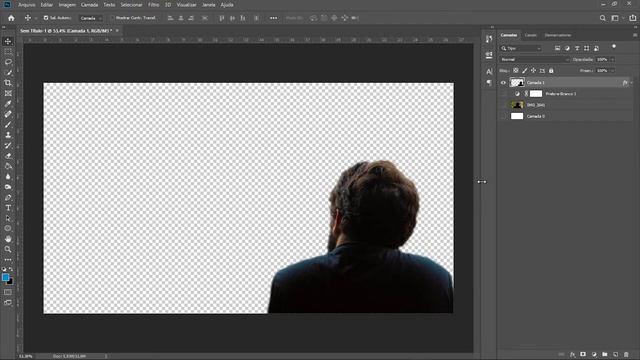The width and height of the screenshot is (640, 360).
Task: Show the Camada 0 layer visibility
Action: 503,116
